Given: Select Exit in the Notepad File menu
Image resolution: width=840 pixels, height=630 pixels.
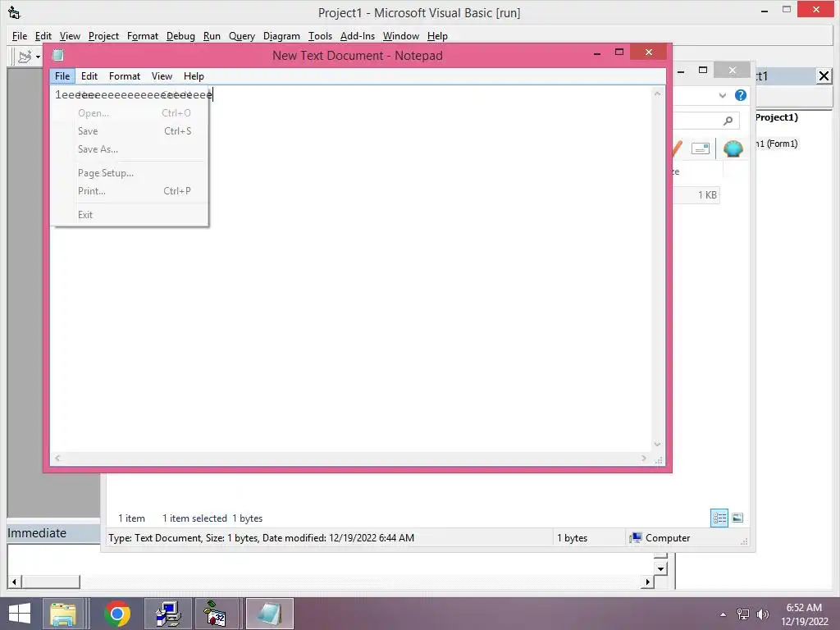Looking at the screenshot, I should pyautogui.click(x=129, y=215).
